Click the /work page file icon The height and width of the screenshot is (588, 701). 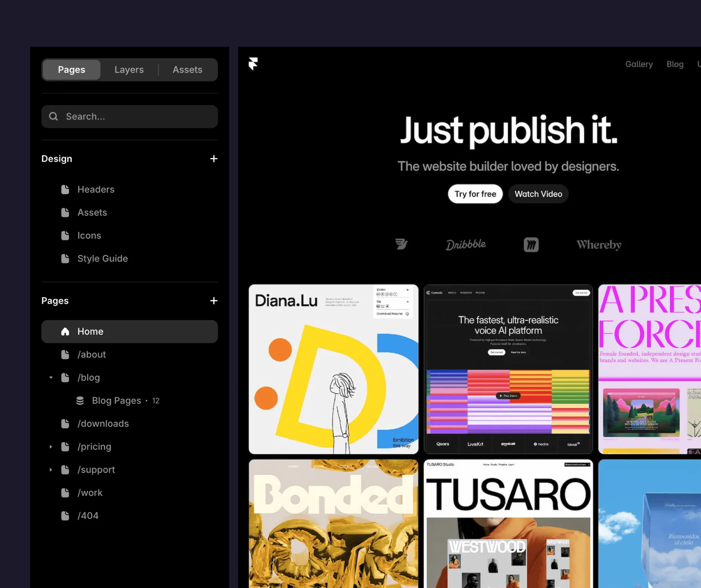click(65, 493)
